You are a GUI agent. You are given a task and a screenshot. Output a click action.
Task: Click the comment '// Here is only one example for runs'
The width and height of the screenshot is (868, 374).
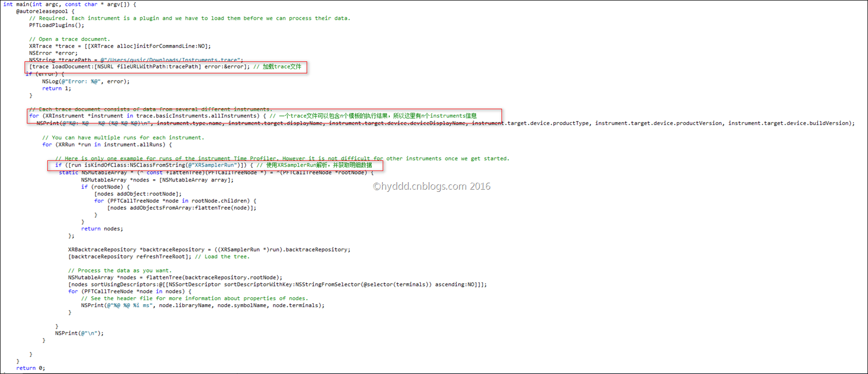pyautogui.click(x=282, y=158)
